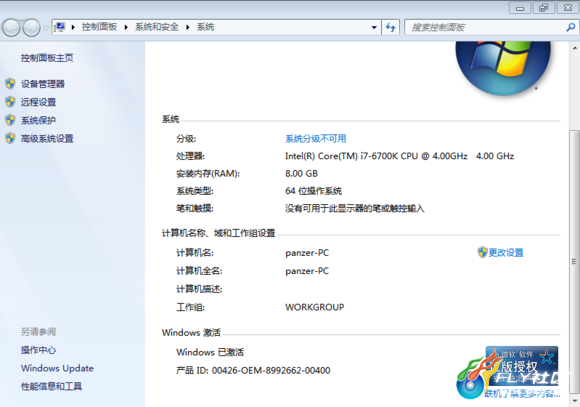Close the System window
The width and height of the screenshot is (580, 407).
click(x=568, y=8)
